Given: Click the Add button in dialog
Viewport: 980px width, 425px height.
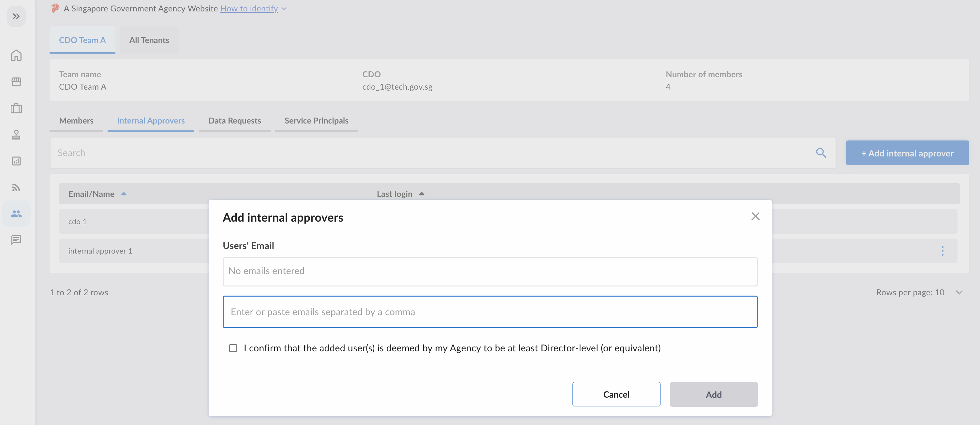Looking at the screenshot, I should point(713,394).
